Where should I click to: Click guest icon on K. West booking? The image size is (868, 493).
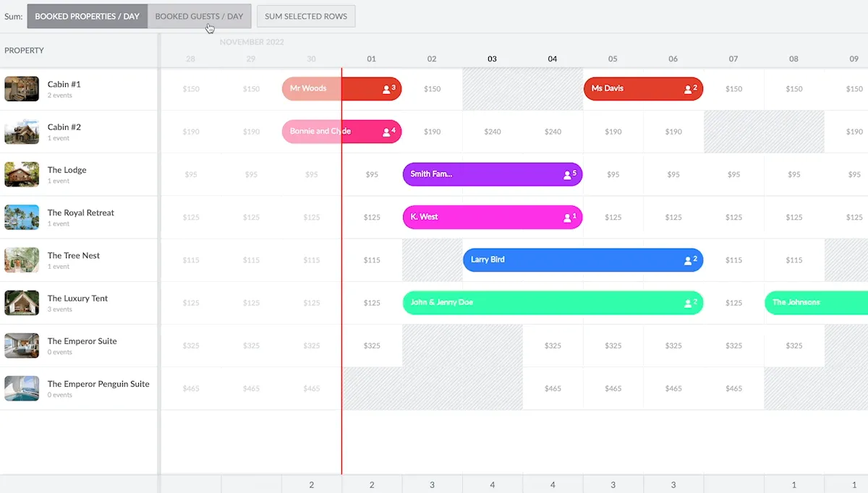point(567,217)
